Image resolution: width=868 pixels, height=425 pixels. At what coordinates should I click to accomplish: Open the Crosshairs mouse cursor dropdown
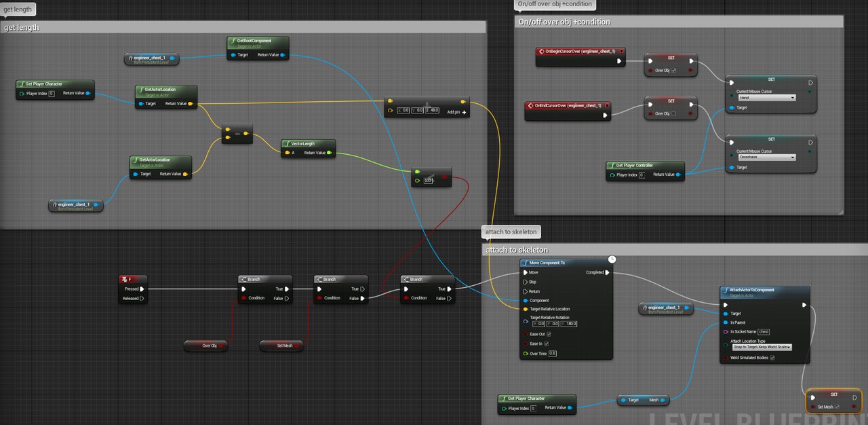point(767,158)
